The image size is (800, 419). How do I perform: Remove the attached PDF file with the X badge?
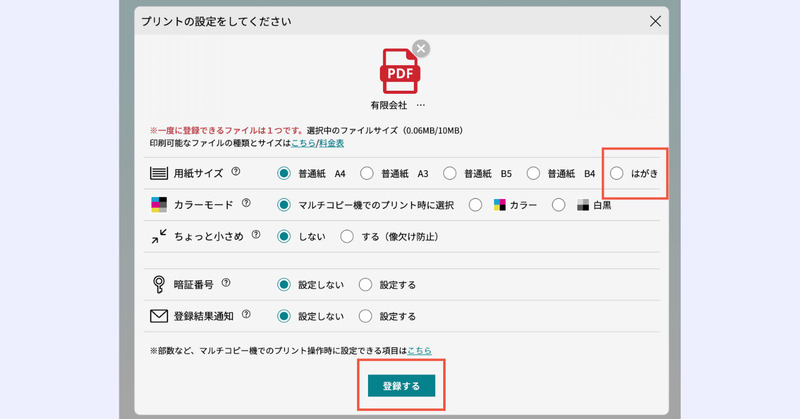coord(420,48)
